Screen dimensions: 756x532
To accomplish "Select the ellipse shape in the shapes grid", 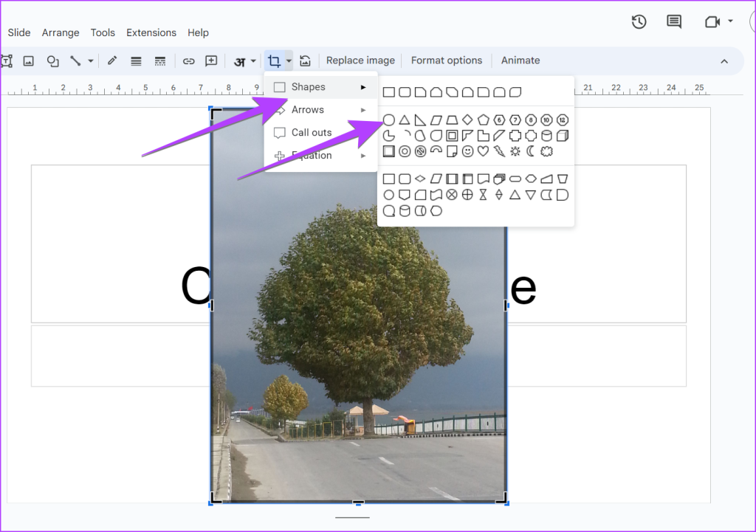I will coord(388,120).
